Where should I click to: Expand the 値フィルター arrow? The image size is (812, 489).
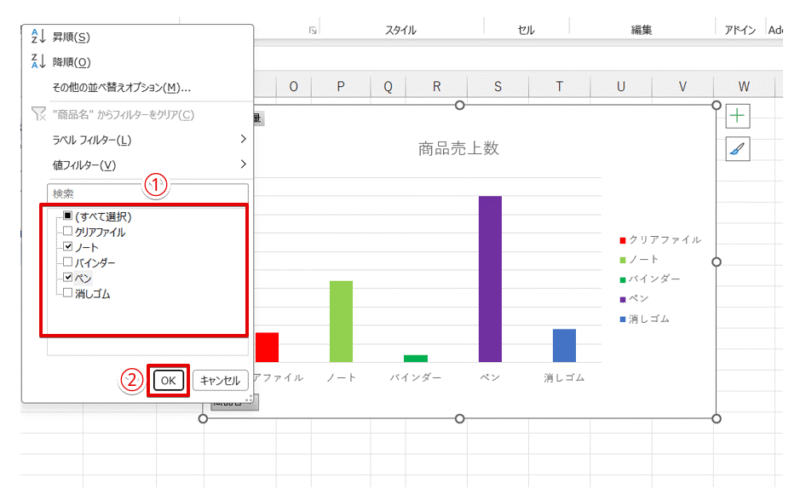tap(243, 164)
